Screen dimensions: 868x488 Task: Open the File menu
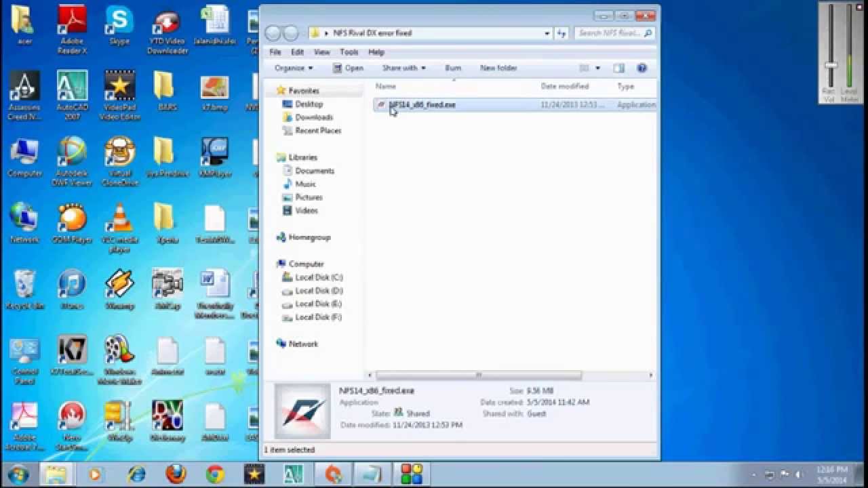click(275, 52)
